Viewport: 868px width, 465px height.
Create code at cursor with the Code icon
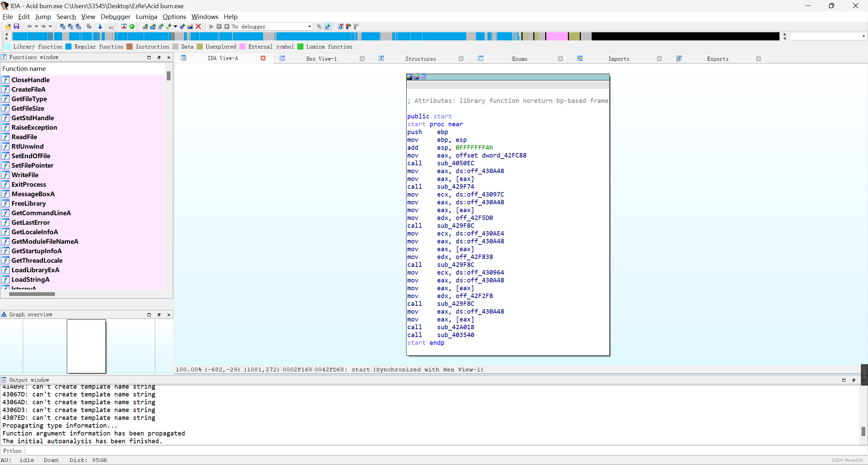(145, 26)
